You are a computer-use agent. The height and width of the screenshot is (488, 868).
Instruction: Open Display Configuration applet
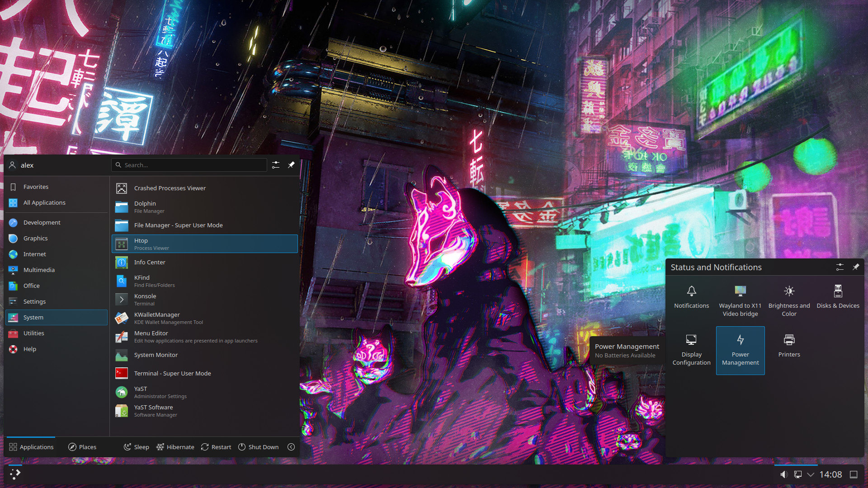coord(691,351)
